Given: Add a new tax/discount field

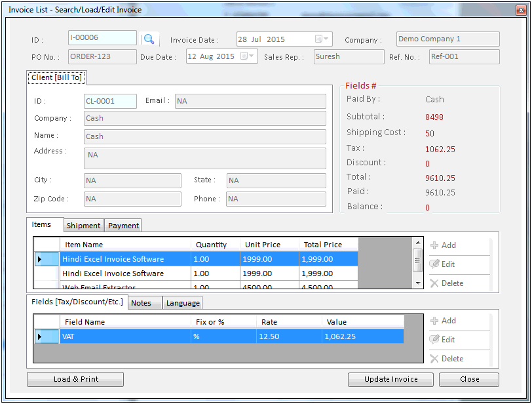Looking at the screenshot, I should pyautogui.click(x=444, y=320).
